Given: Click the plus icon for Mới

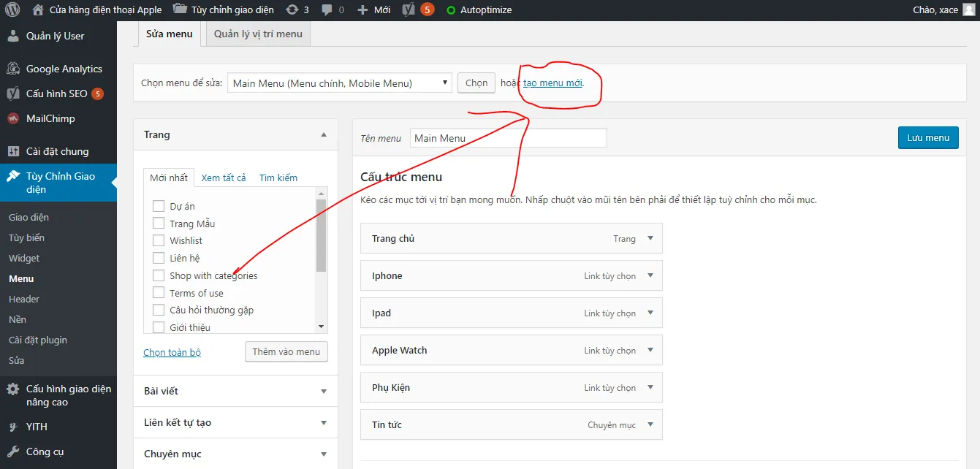Looking at the screenshot, I should tap(362, 10).
